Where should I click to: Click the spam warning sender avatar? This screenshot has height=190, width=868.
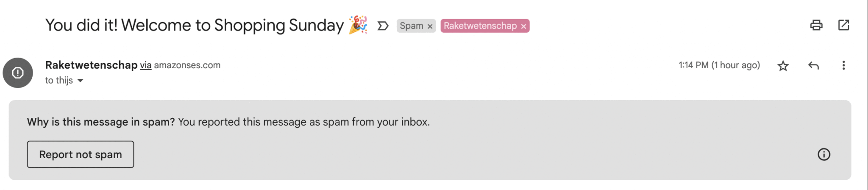pos(18,73)
